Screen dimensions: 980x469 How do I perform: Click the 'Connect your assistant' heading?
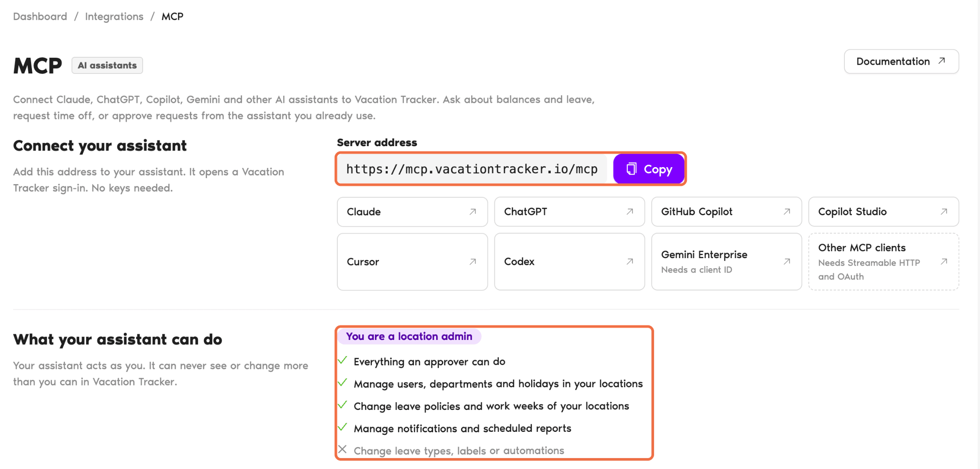click(100, 146)
